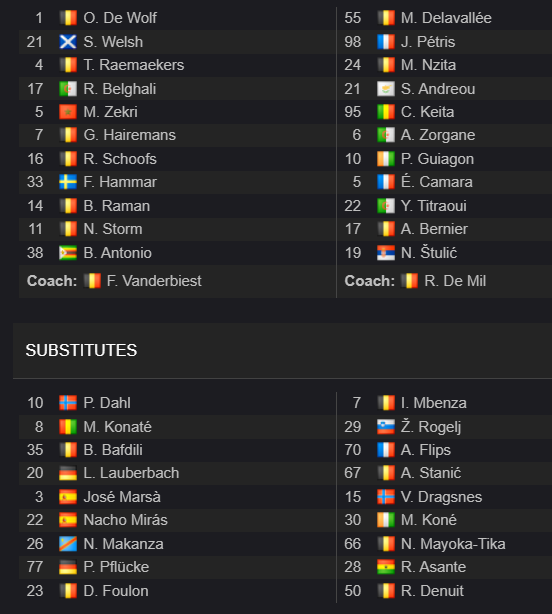Select player Y. Titraoui

point(433,206)
